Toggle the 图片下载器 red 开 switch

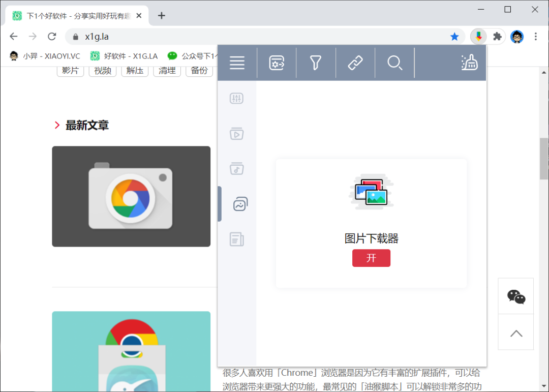click(x=371, y=258)
